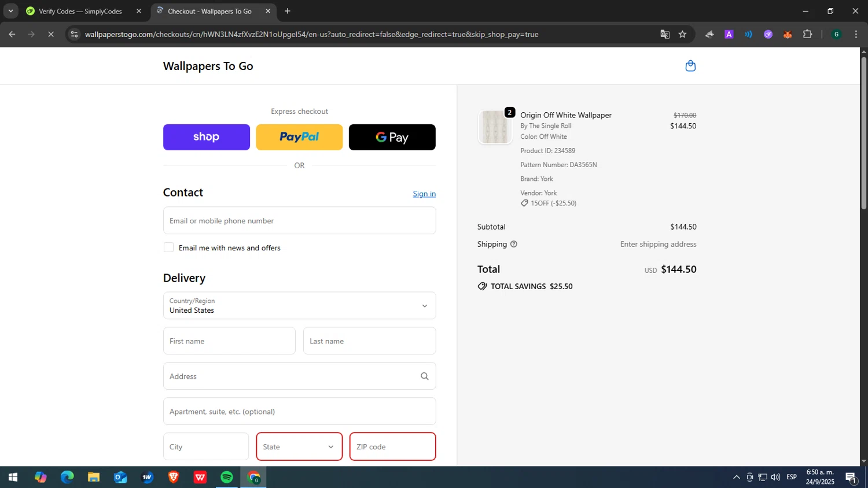Click the Sign in link
The width and height of the screenshot is (868, 488).
(x=424, y=194)
